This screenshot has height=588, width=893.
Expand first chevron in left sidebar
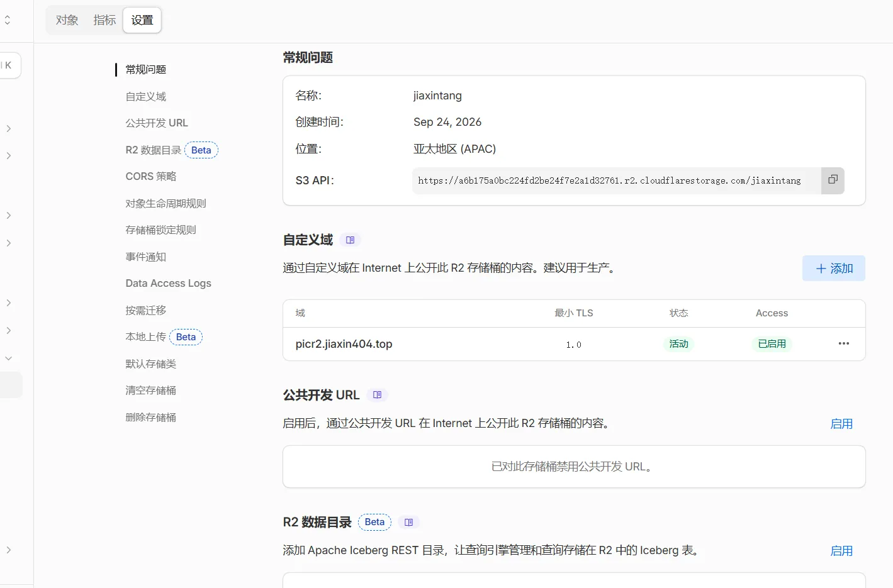pyautogui.click(x=9, y=128)
